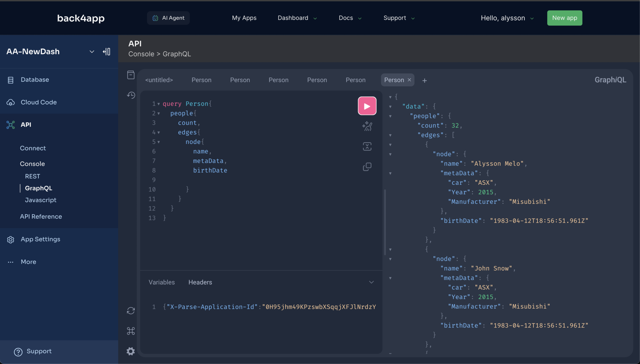Image resolution: width=640 pixels, height=364 pixels.
Task: Copy the query to clipboard
Action: (367, 166)
